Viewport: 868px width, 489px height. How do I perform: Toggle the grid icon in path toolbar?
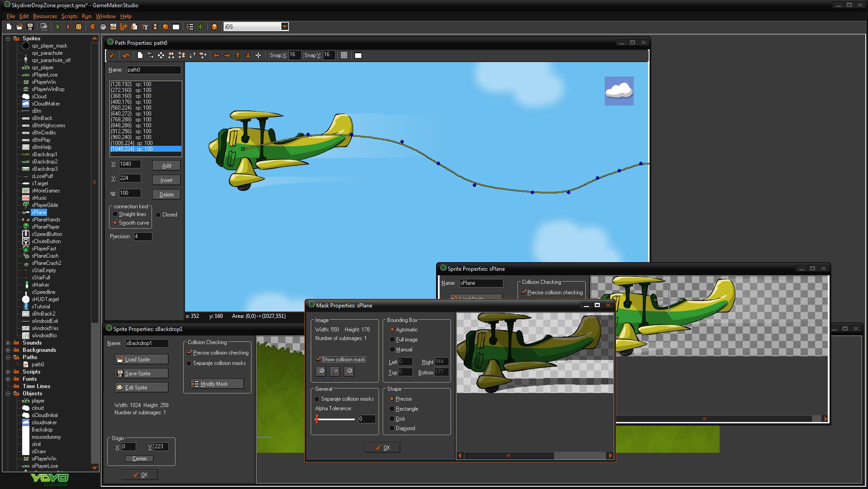[344, 55]
